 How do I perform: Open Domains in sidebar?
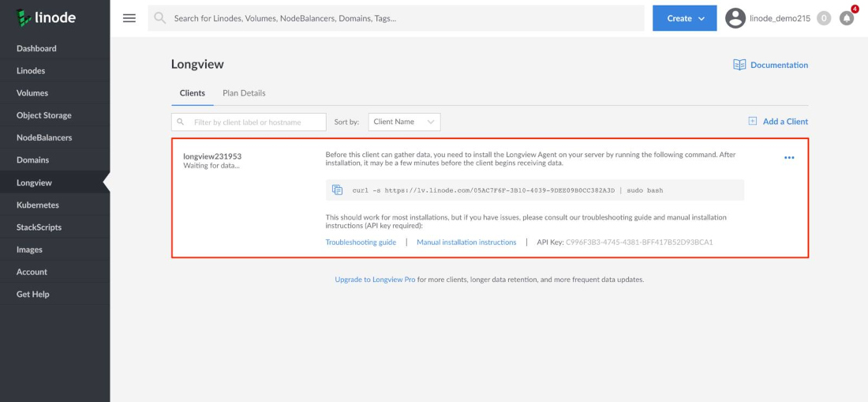point(54,160)
